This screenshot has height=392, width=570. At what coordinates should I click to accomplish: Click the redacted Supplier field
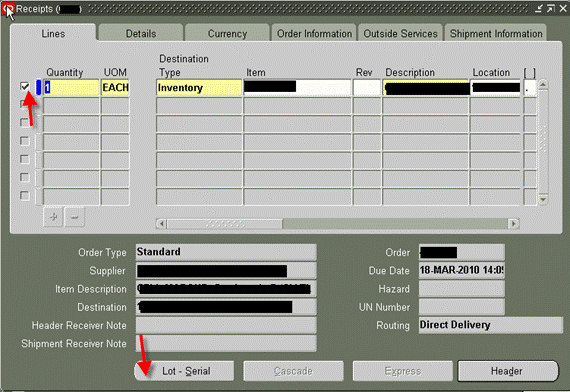226,270
